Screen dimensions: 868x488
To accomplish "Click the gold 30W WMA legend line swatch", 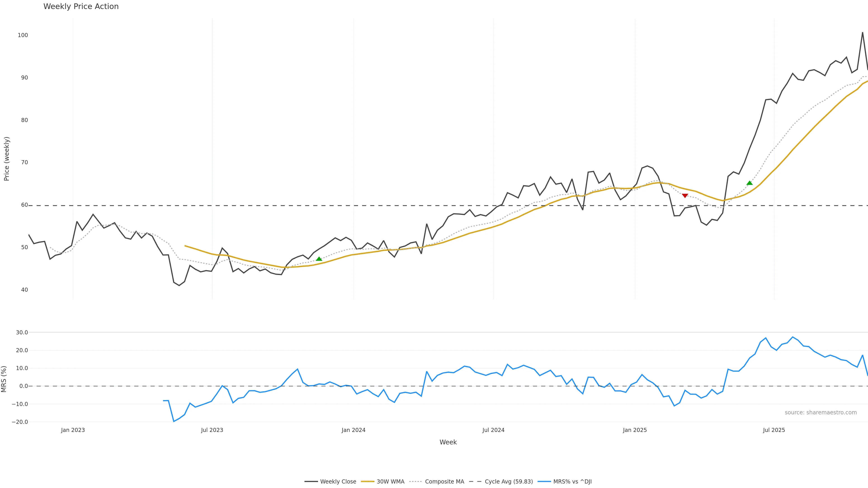I will 367,482.
